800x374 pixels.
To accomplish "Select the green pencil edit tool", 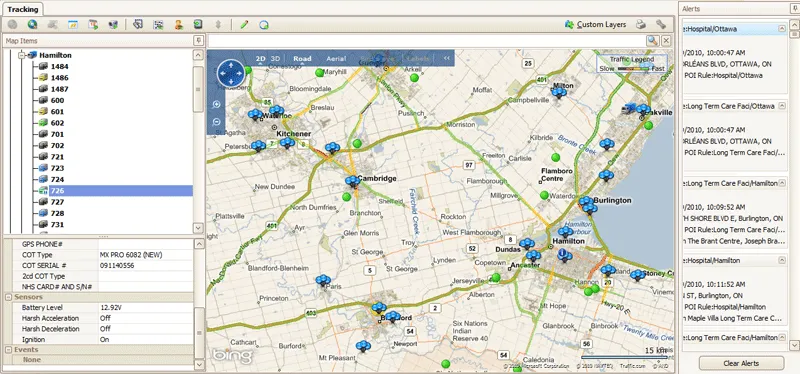I will (x=244, y=24).
